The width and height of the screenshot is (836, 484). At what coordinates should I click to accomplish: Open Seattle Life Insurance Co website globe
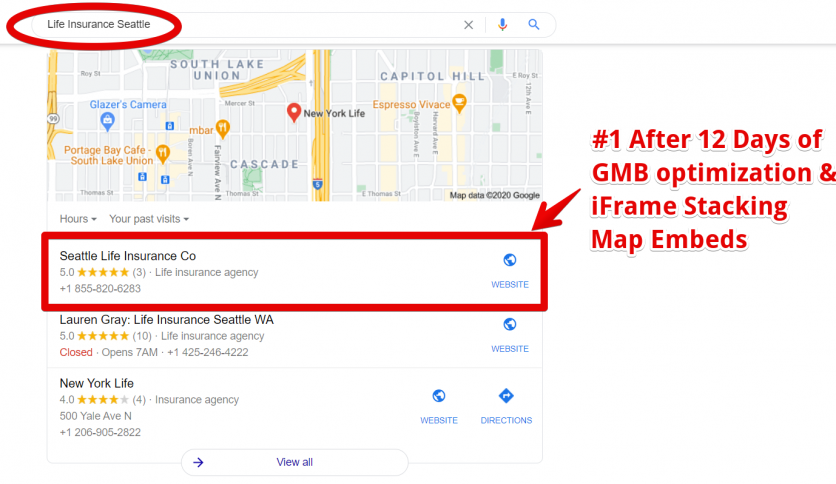pos(509,261)
